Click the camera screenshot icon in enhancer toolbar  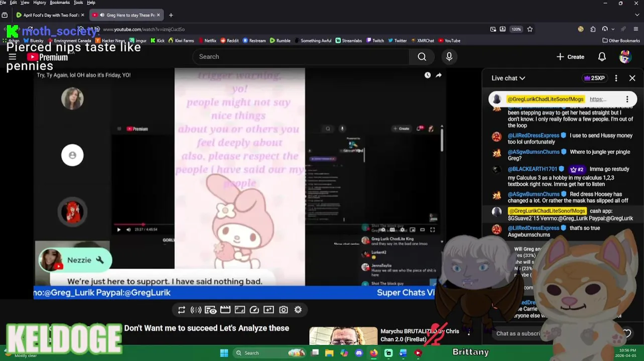pos(284,310)
